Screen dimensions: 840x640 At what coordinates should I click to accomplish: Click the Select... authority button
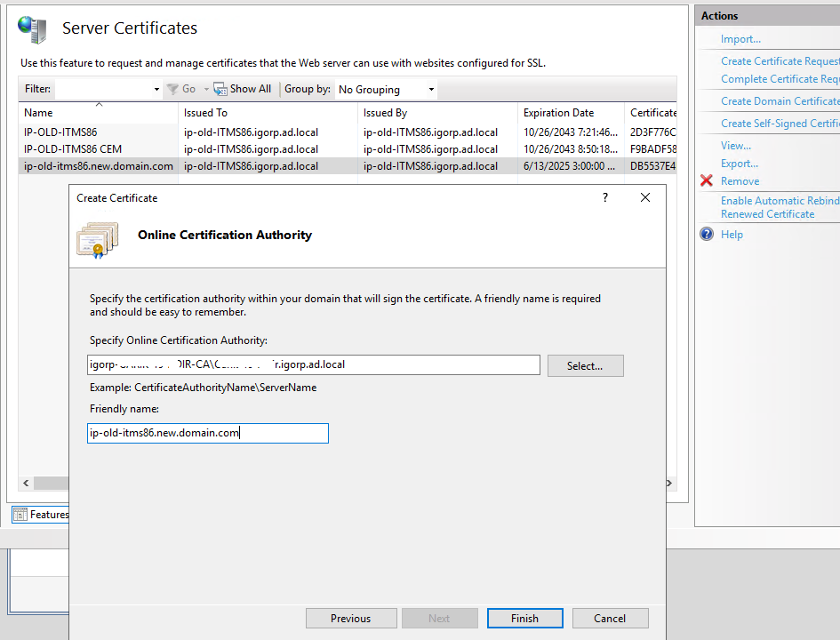click(585, 366)
